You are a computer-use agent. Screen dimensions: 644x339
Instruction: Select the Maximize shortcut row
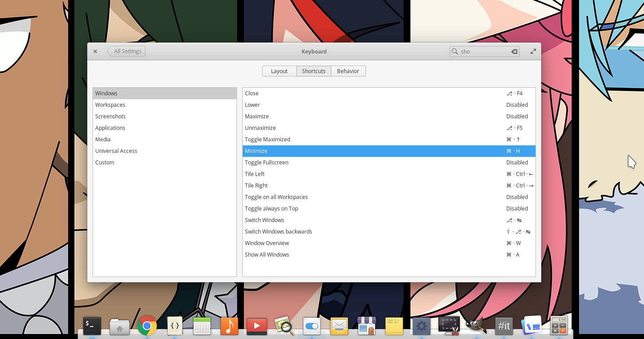click(x=389, y=116)
